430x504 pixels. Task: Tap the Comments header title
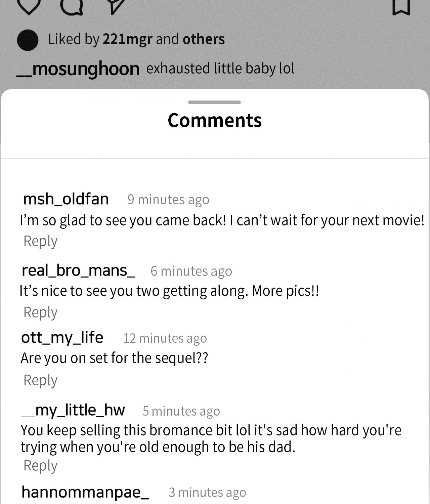coord(215,120)
